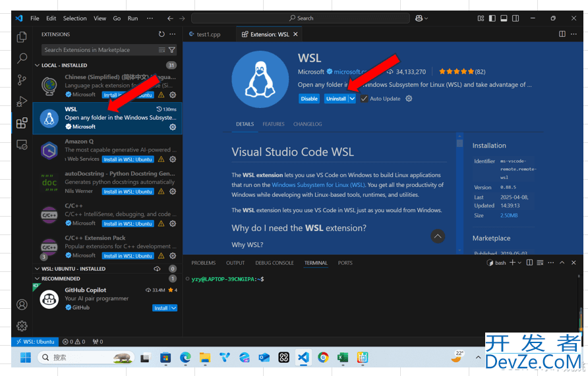588x376 pixels.
Task: Open manage gear for WSL list item
Action: point(173,127)
